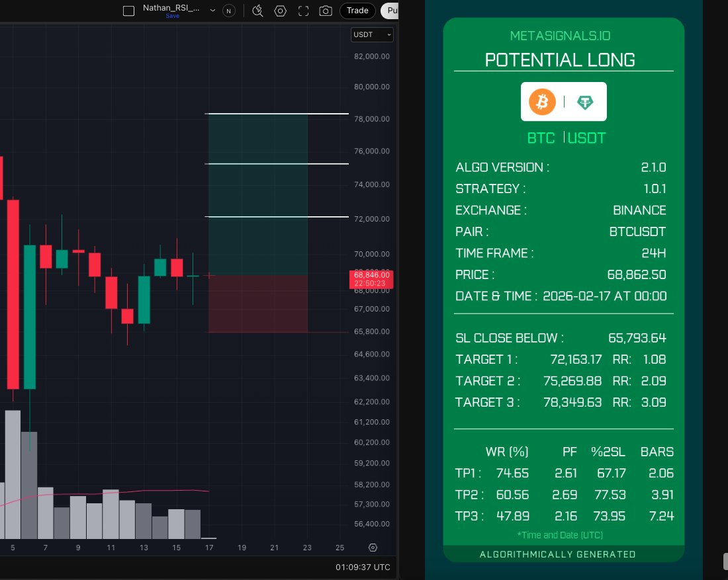Click the BTC pair text in card

pyautogui.click(x=541, y=138)
